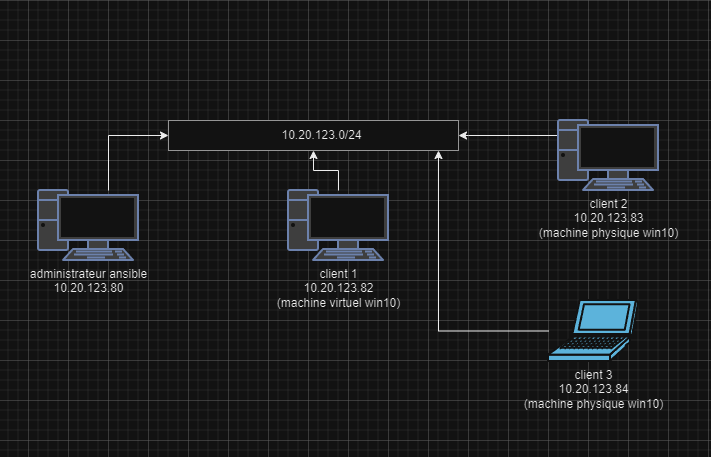Click the 10.20.123.84 IP address text

tap(593, 388)
